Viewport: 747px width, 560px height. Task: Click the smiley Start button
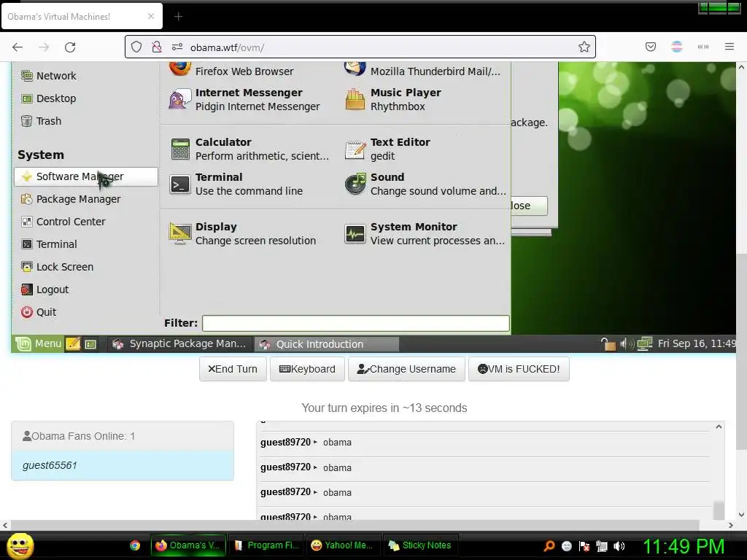point(20,546)
